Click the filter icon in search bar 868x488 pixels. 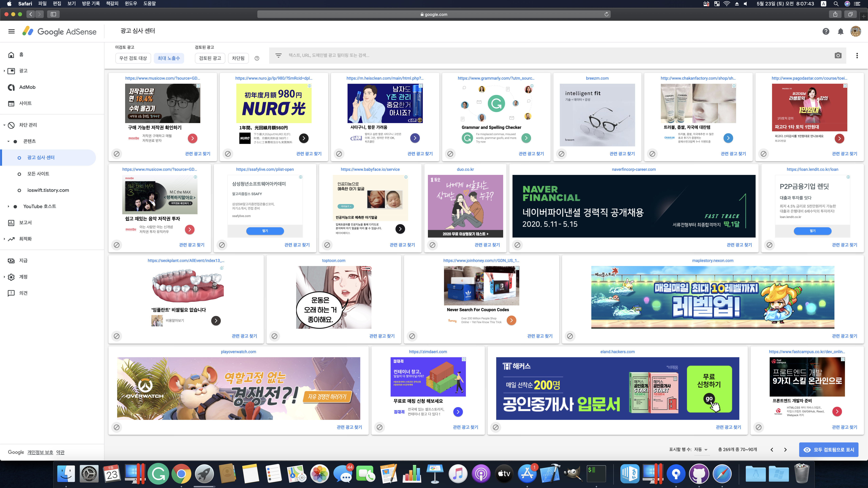(278, 56)
